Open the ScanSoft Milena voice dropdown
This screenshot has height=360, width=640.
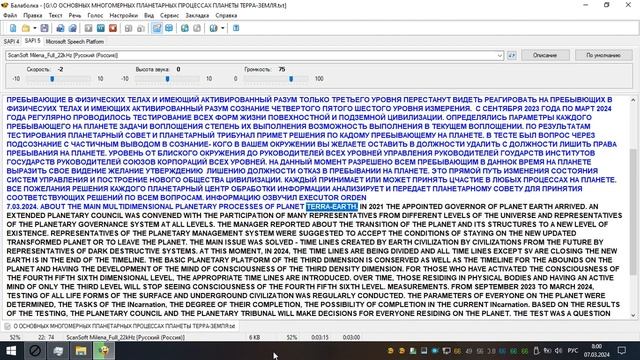254,55
